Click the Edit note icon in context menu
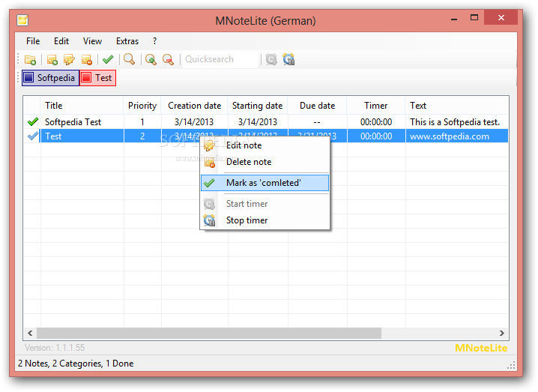Image resolution: width=538 pixels, height=392 pixels. [x=209, y=145]
